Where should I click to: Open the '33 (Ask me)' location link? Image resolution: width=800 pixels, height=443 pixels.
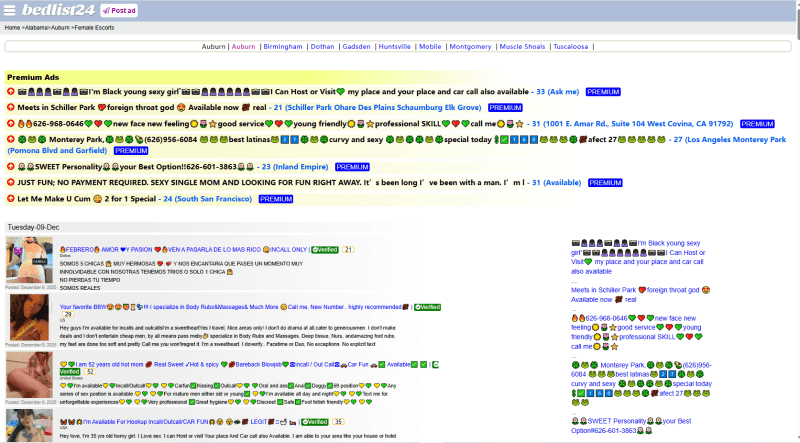click(557, 92)
